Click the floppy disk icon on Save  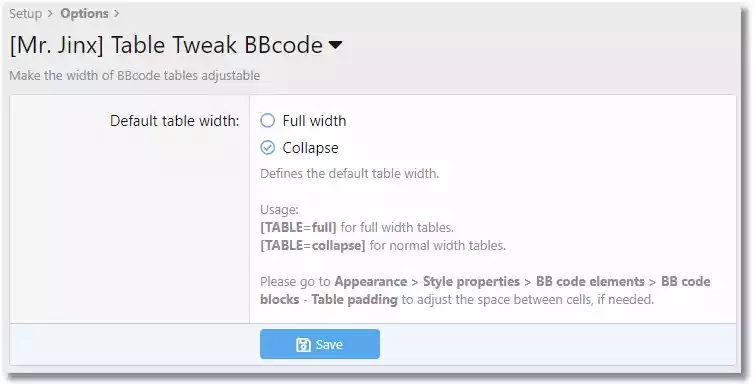coord(303,345)
